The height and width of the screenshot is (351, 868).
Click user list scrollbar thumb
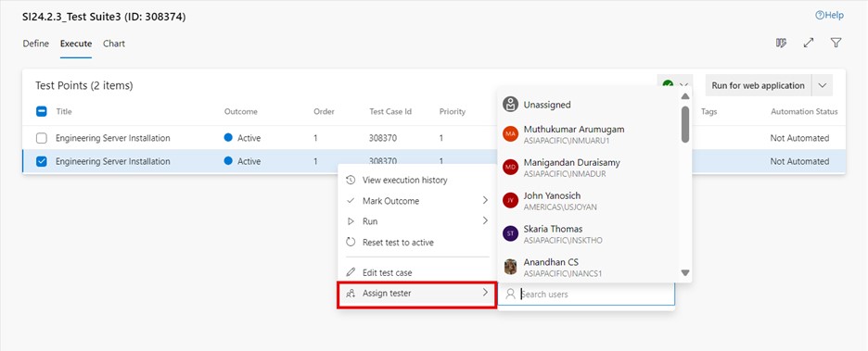[x=685, y=124]
